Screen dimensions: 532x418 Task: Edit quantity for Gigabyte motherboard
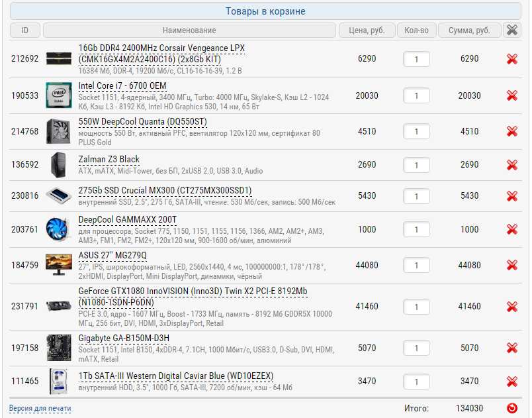pos(416,348)
